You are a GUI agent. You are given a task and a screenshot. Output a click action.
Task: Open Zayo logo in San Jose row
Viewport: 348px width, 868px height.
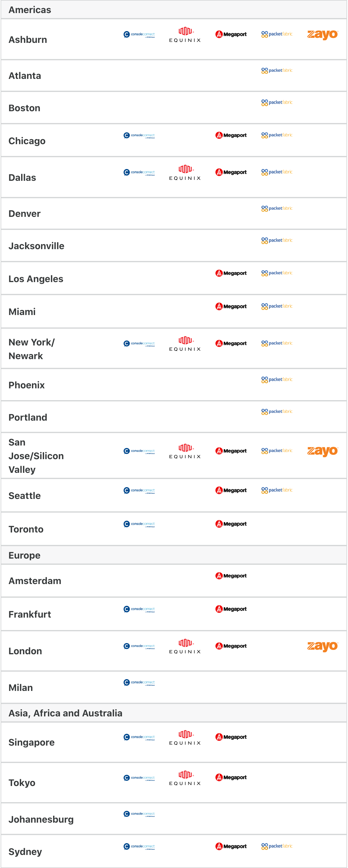click(x=322, y=451)
